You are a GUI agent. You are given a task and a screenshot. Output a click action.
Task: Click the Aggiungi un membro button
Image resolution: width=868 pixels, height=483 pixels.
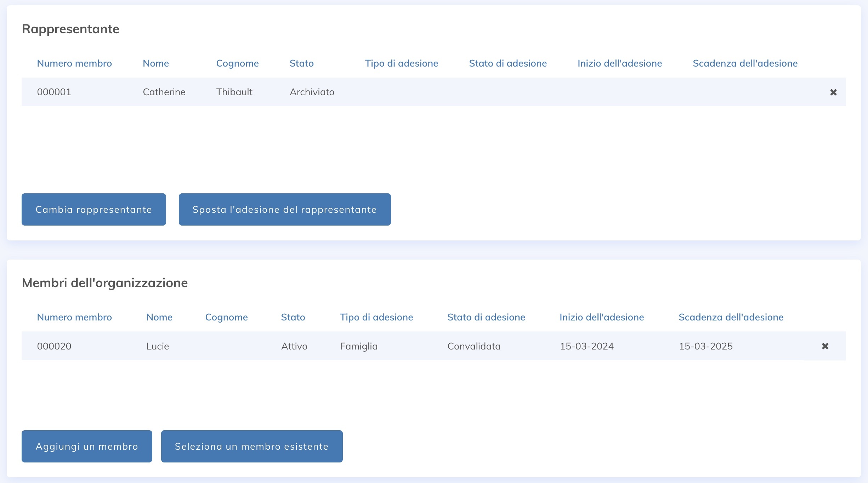(x=86, y=446)
